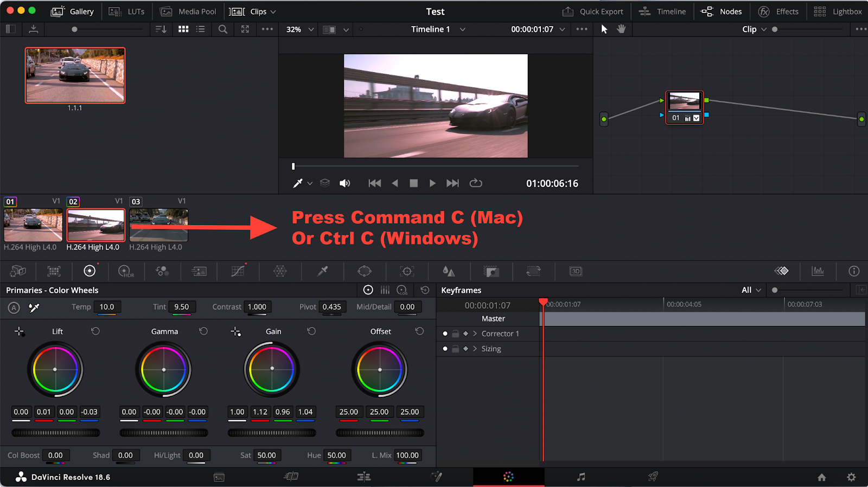
Task: Pick black point for Lift
Action: [20, 331]
